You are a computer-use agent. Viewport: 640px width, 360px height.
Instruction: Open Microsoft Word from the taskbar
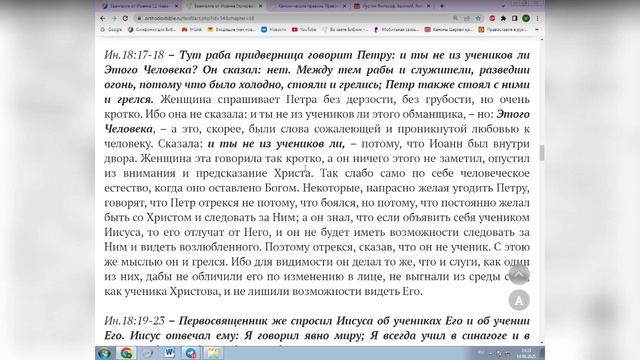coord(169,353)
